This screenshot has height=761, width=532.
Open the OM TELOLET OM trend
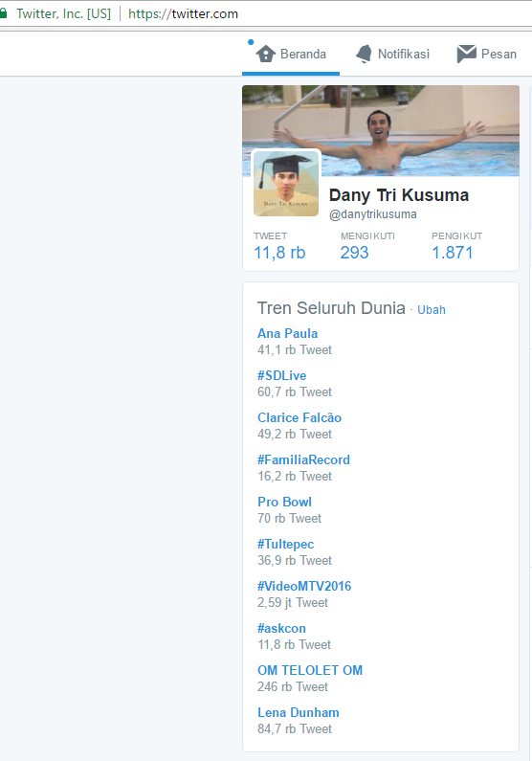pyautogui.click(x=310, y=670)
